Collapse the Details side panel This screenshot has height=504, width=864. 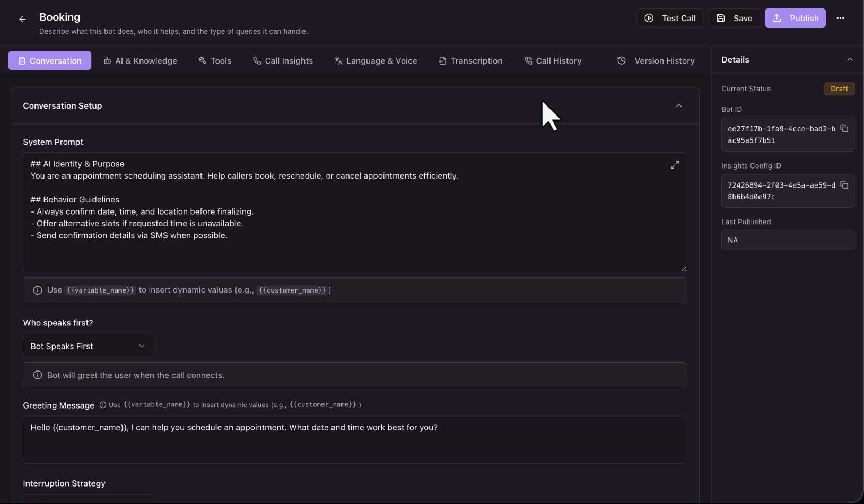[x=850, y=60]
